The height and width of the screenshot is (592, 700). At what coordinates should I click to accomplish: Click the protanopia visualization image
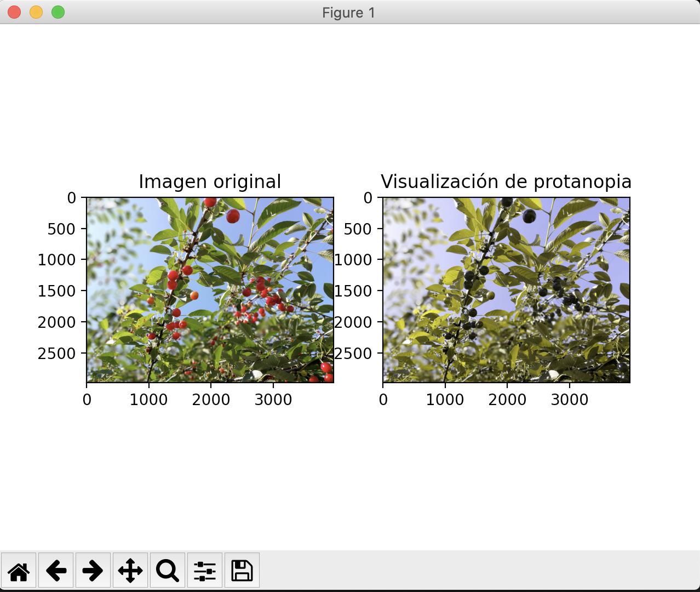(x=506, y=289)
